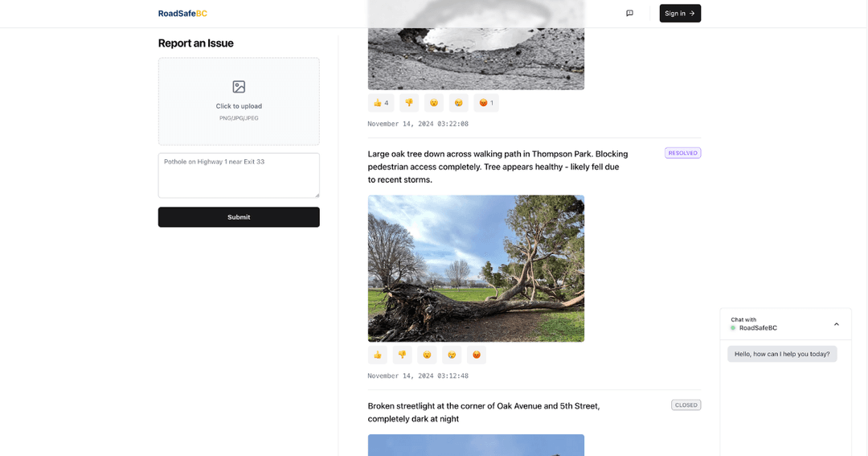This screenshot has width=868, height=456.
Task: Open the fallen tree photo
Action: [x=476, y=268]
